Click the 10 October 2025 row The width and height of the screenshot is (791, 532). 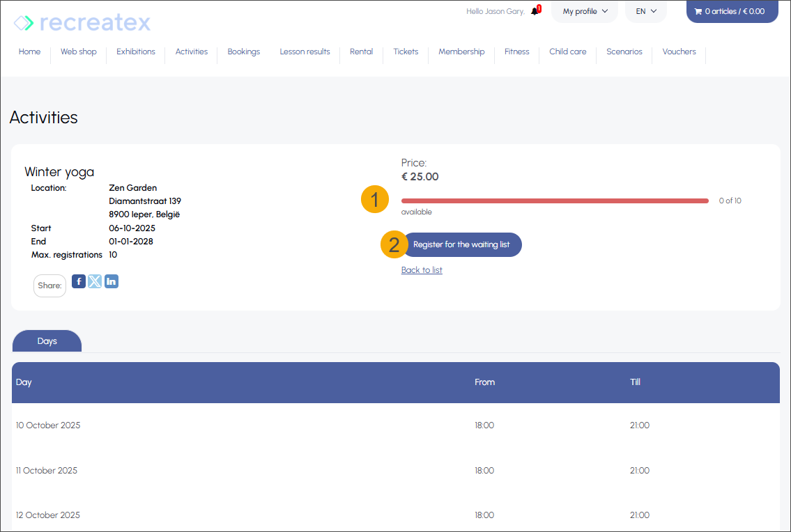click(48, 425)
